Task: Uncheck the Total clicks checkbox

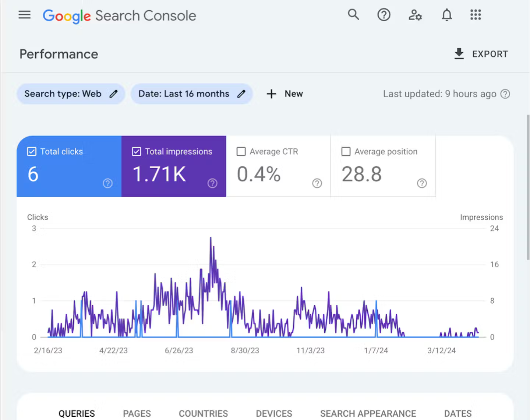Action: tap(32, 151)
